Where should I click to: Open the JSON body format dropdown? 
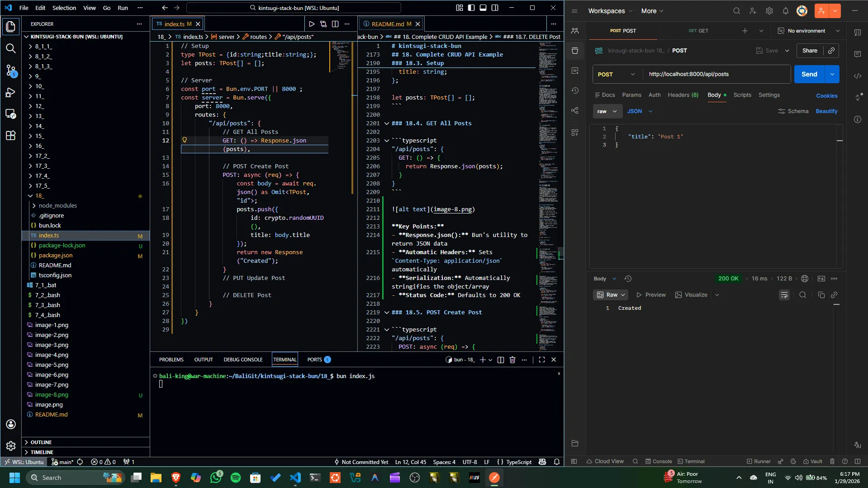click(x=640, y=111)
